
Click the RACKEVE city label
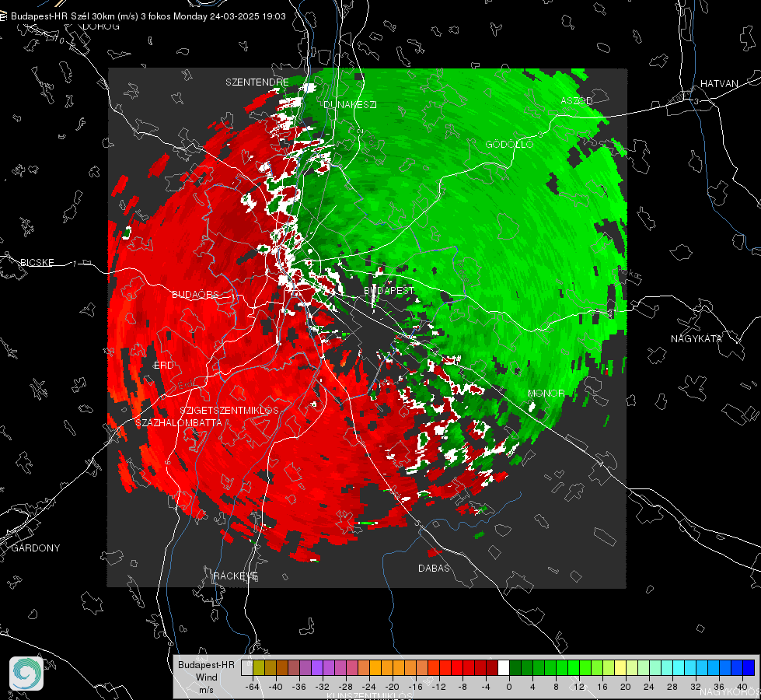coord(236,576)
